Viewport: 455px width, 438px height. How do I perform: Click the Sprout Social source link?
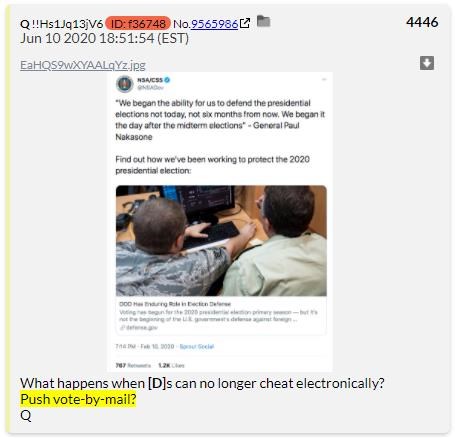click(197, 347)
